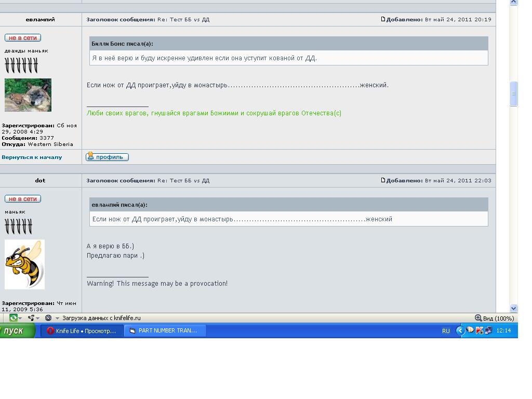Switch to Knife Life Opera taskbar window
Image resolution: width=532 pixels, height=399 pixels.
click(x=82, y=330)
